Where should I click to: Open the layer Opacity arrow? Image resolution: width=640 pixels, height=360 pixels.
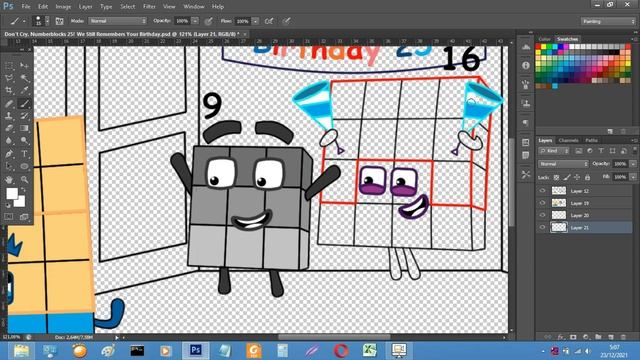633,164
